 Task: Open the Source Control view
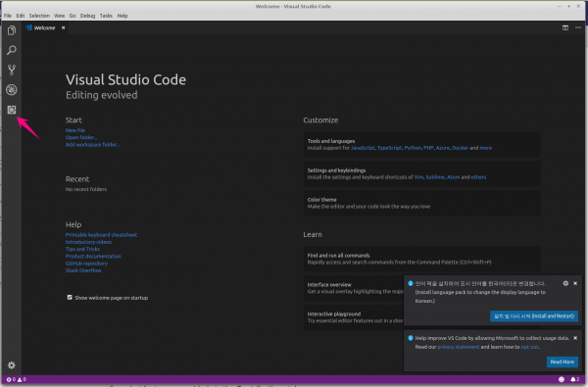click(x=12, y=70)
